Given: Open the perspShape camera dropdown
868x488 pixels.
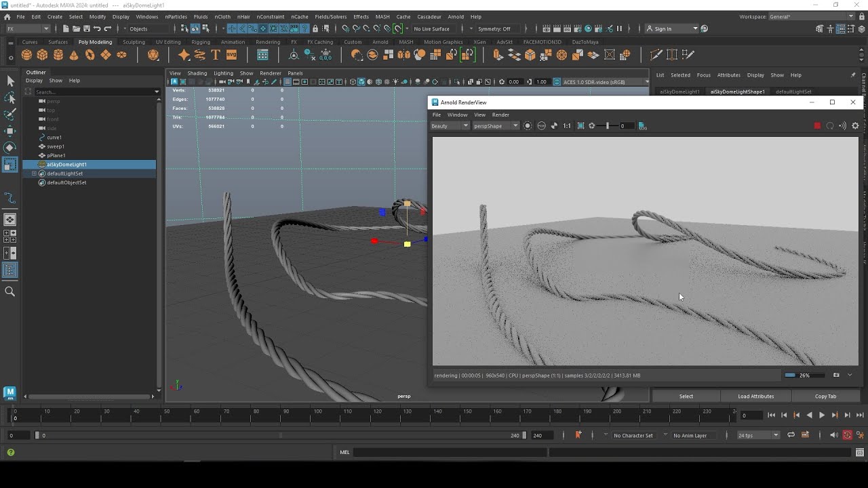Looking at the screenshot, I should pyautogui.click(x=496, y=125).
